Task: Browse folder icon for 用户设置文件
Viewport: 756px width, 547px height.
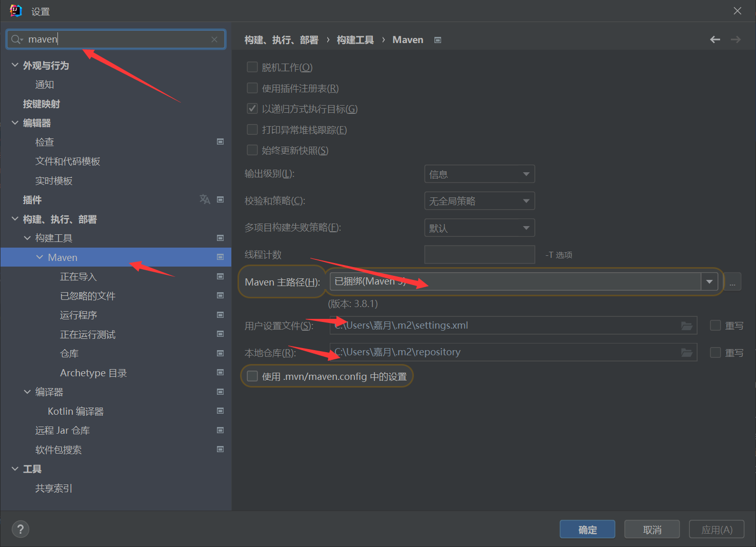Action: click(687, 326)
